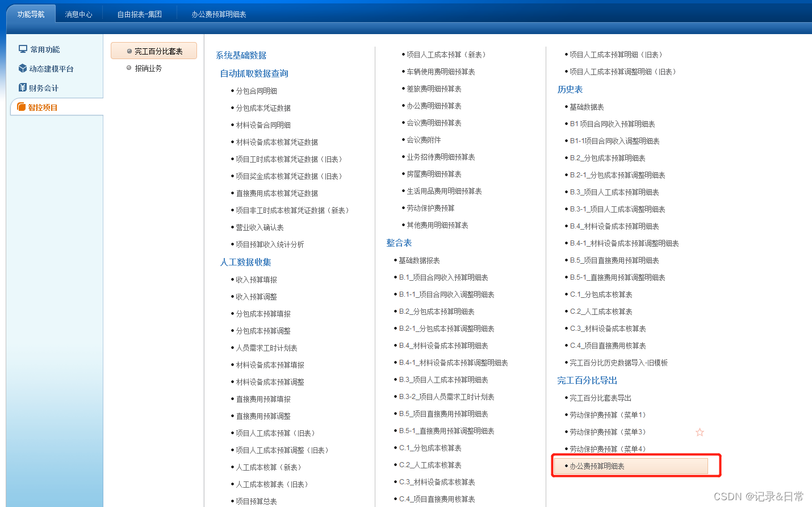Open 劳动保护费预算（菜单1）
812x507 pixels.
coord(609,415)
